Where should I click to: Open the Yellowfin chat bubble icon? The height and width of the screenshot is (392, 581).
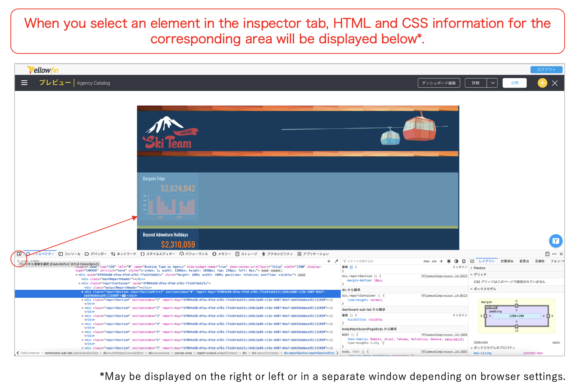click(x=556, y=241)
